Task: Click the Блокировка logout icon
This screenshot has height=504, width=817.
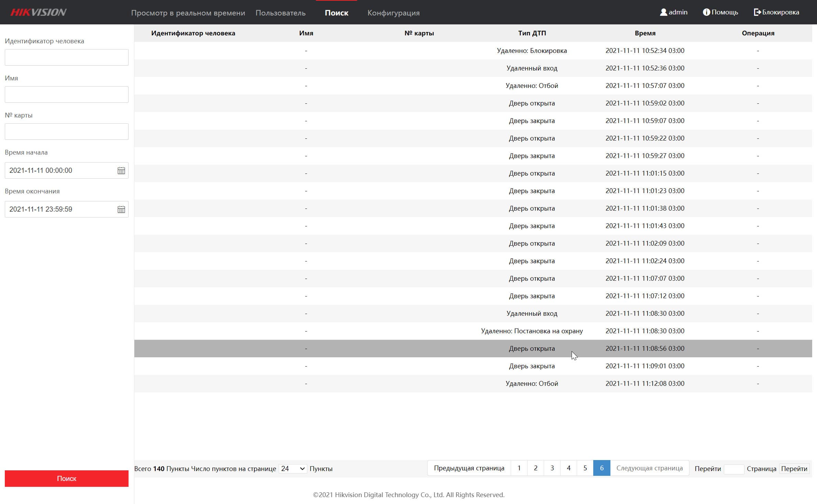Action: pyautogui.click(x=757, y=12)
